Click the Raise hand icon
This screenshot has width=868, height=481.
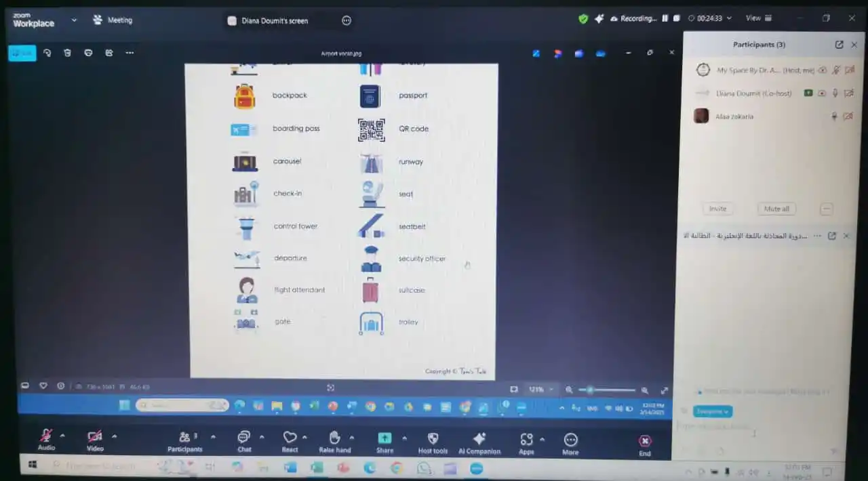click(334, 438)
